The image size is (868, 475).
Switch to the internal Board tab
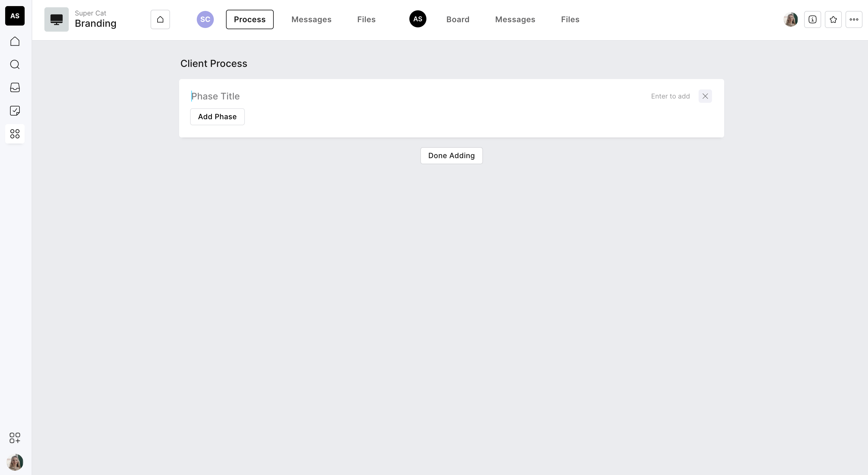point(458,19)
